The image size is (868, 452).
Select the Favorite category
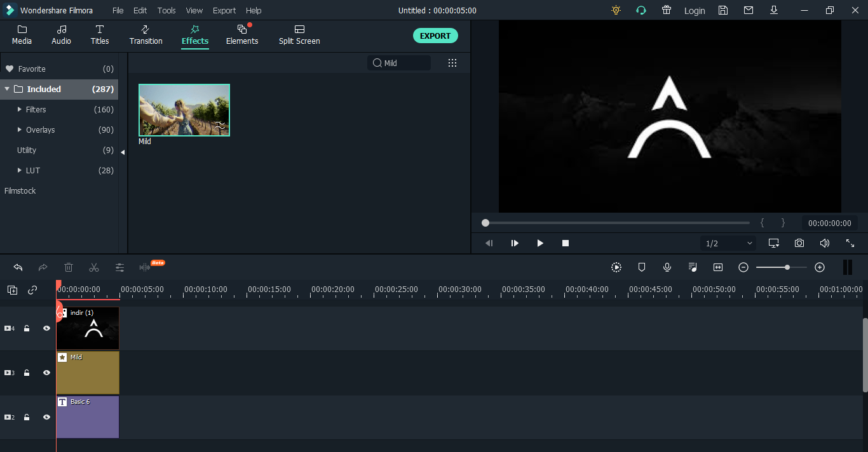click(59, 69)
